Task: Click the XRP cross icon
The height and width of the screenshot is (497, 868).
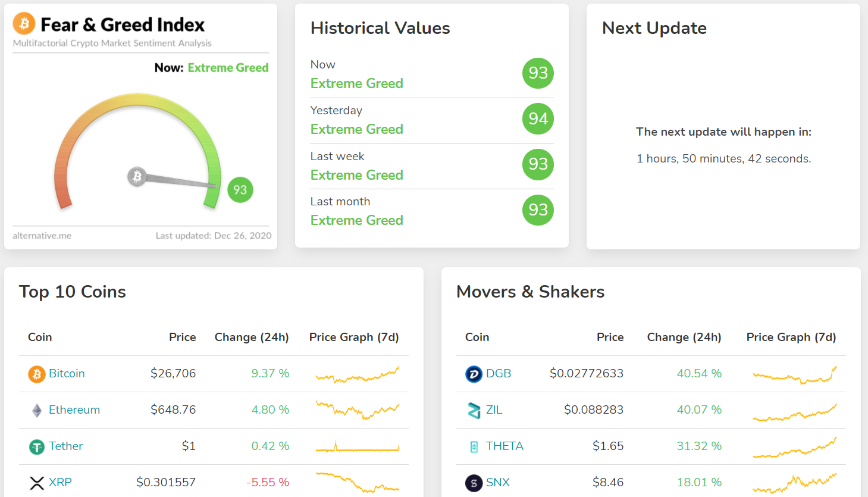Action: click(x=37, y=483)
